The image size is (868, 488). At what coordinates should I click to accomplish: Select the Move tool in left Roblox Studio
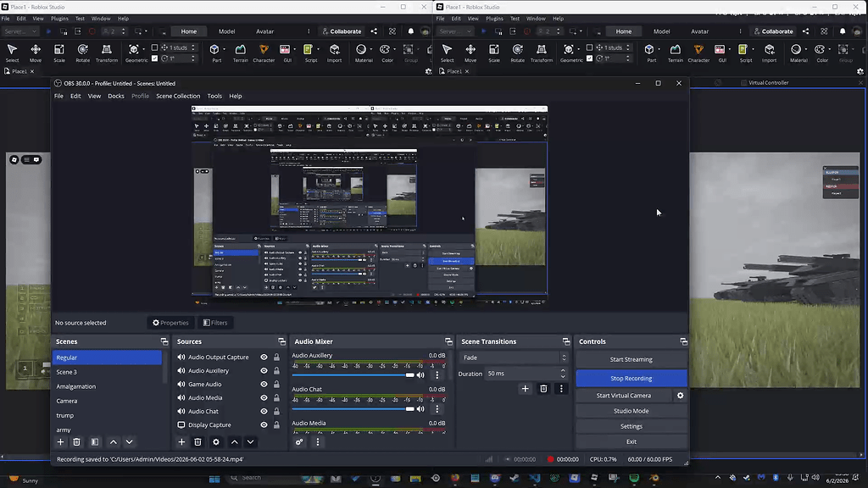coord(36,53)
